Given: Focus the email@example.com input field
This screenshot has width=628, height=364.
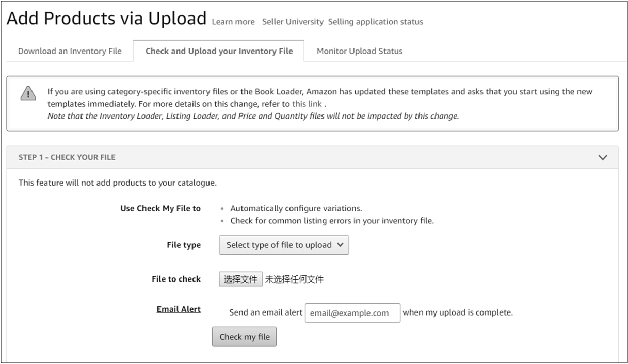Looking at the screenshot, I should [x=352, y=313].
